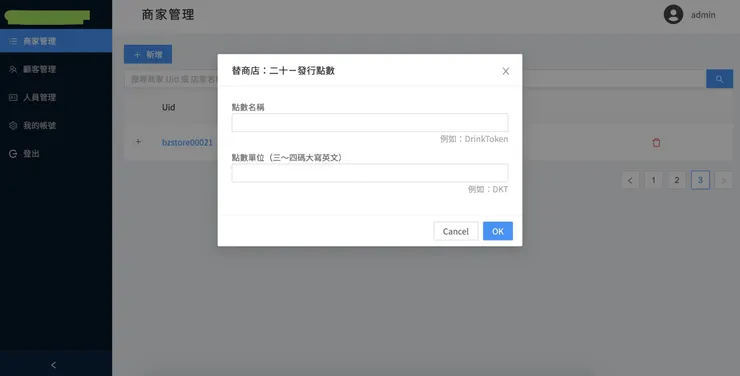Click the blue search magnifier button
The width and height of the screenshot is (740, 376).
(719, 79)
